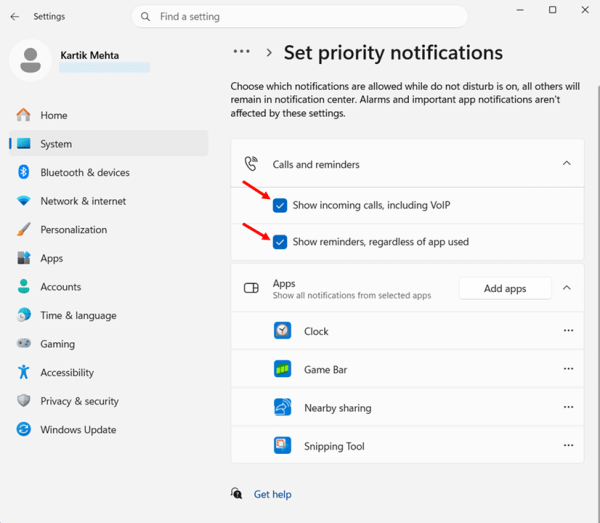The width and height of the screenshot is (600, 523).
Task: Click the Windows Update sync icon
Action: [x=23, y=429]
